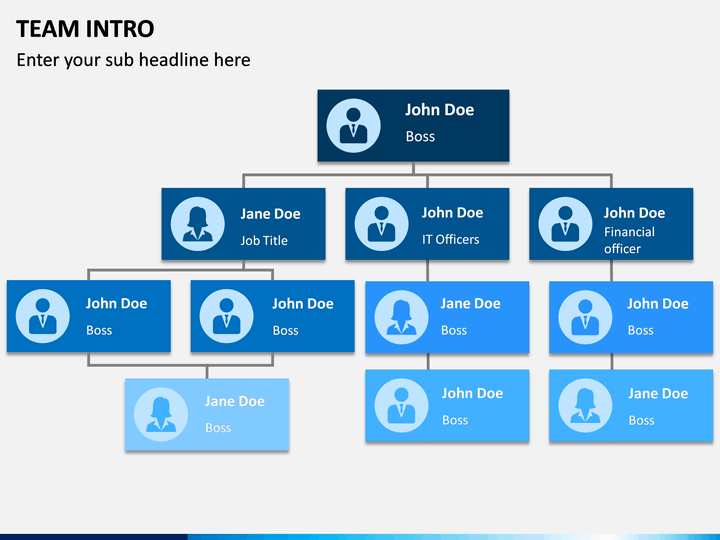Click 'Boss' in card directly beneath IT Officers
This screenshot has height=540, width=720.
tap(454, 330)
